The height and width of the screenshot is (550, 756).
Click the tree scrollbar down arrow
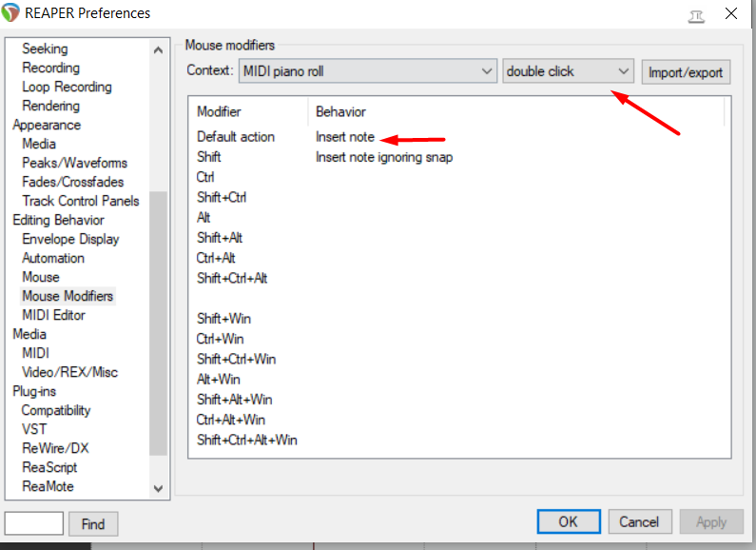[x=158, y=488]
